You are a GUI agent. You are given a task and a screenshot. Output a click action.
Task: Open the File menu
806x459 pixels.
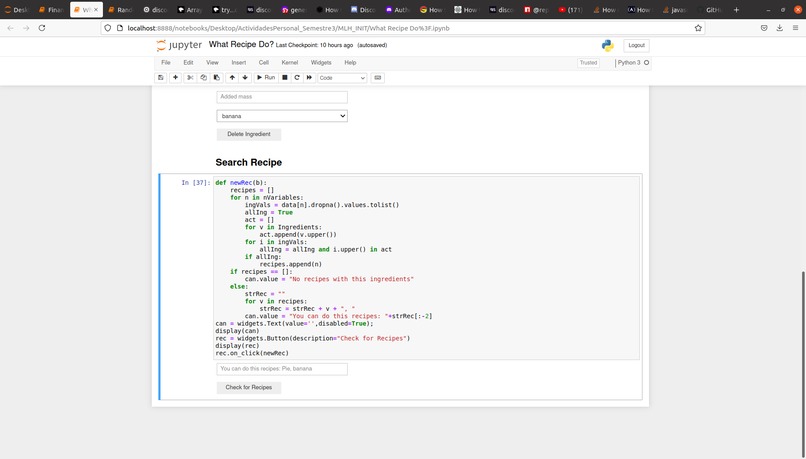pos(166,63)
